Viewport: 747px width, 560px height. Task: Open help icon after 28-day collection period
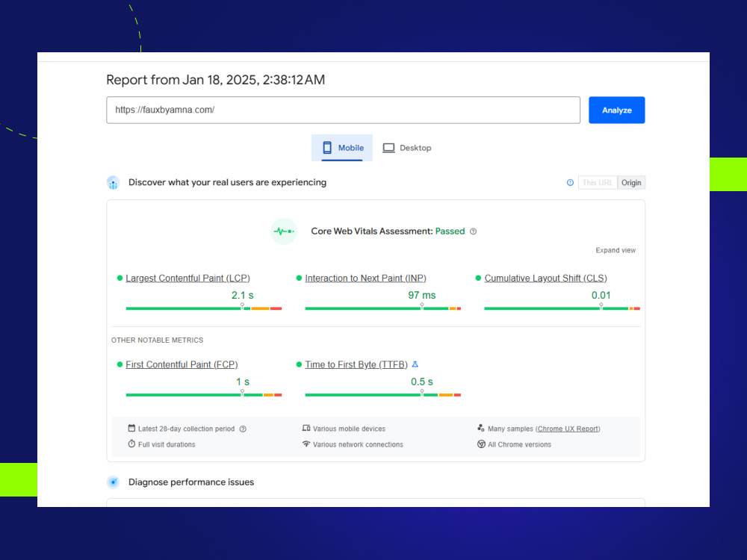[243, 429]
